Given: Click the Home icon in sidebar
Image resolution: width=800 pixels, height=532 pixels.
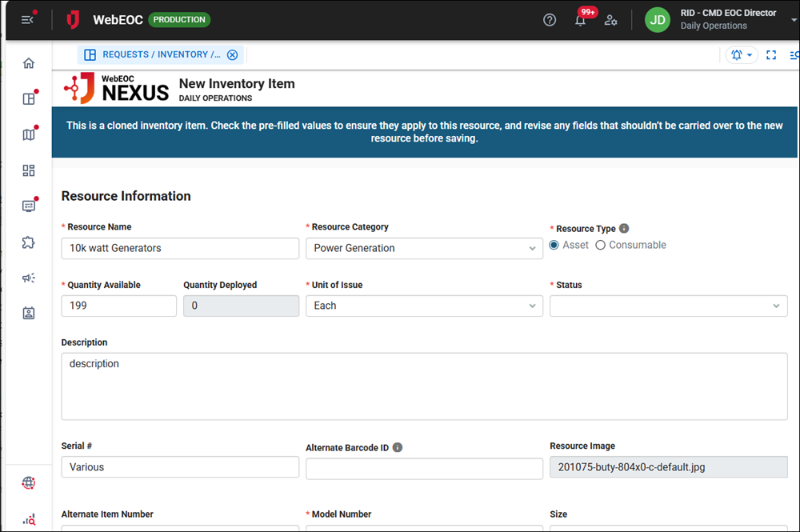Looking at the screenshot, I should point(29,63).
